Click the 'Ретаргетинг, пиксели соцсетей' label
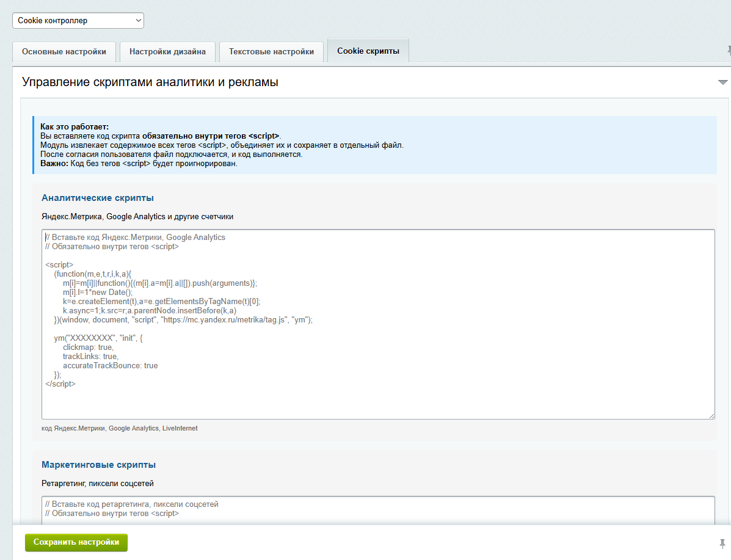 [98, 484]
